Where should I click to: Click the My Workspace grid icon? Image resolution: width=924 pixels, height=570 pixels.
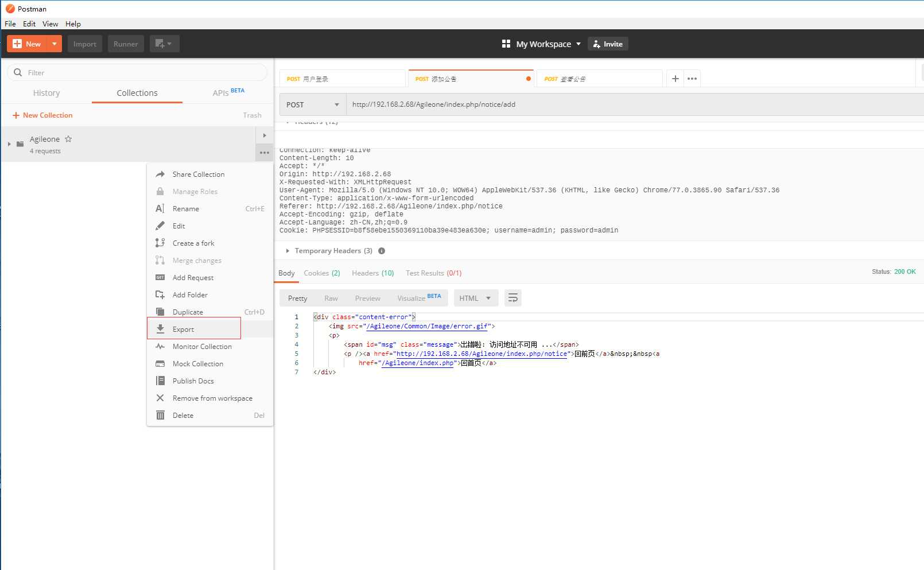[506, 44]
